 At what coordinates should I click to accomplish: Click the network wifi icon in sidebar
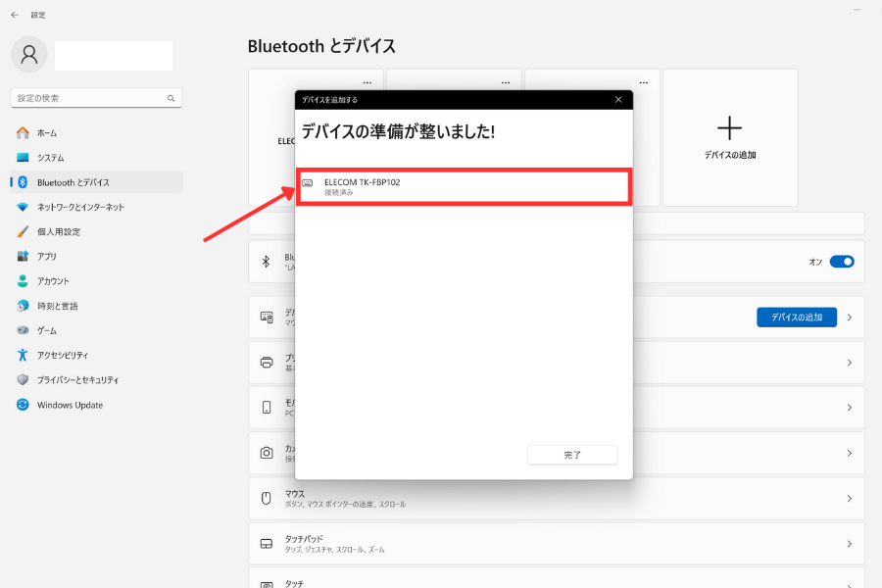click(x=23, y=207)
